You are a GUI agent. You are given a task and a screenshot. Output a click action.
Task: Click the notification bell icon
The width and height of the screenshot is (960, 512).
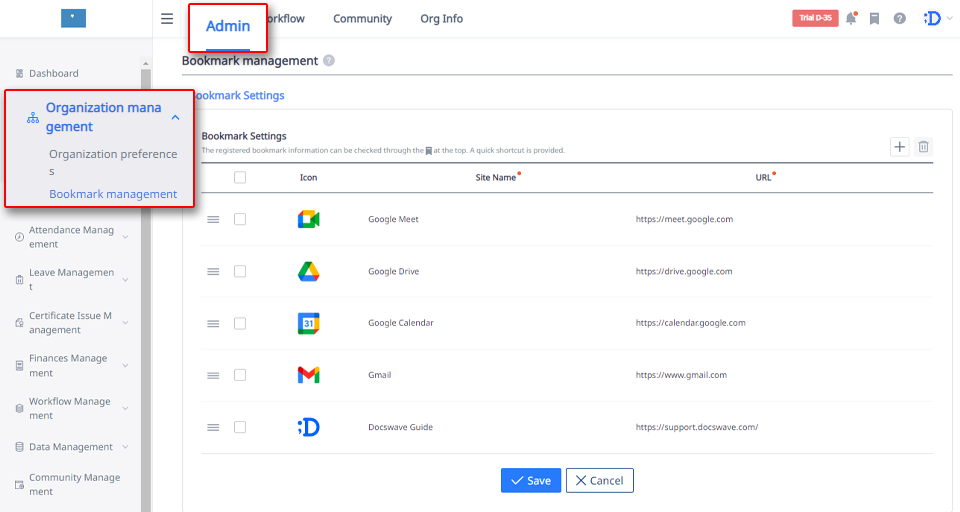pos(851,18)
